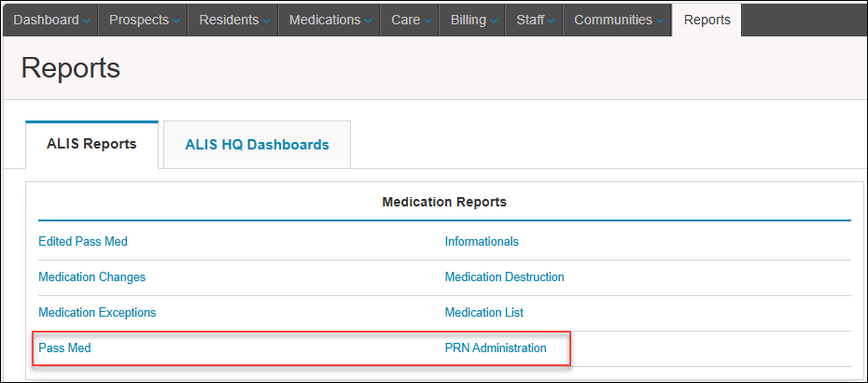The image size is (868, 383).
Task: Switch to ALIS HQ Dashboards tab
Action: (x=257, y=145)
